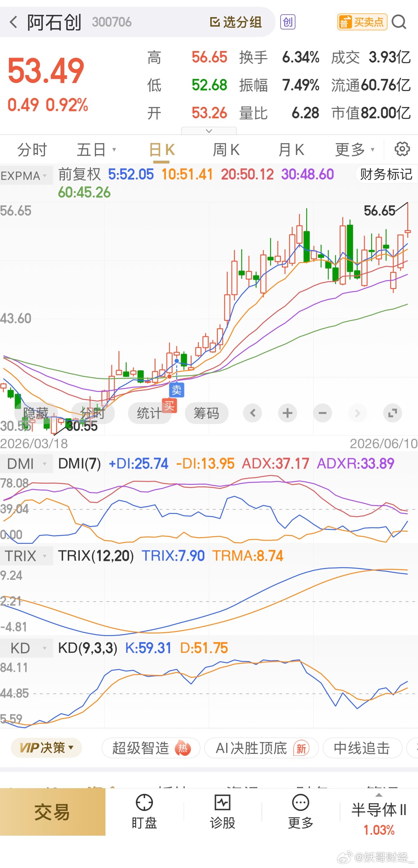Open 选分组 group selection

click(x=236, y=22)
